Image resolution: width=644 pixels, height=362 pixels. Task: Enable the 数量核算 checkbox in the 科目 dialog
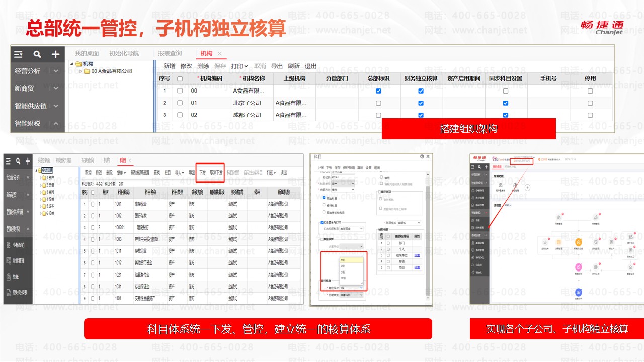pos(323,240)
